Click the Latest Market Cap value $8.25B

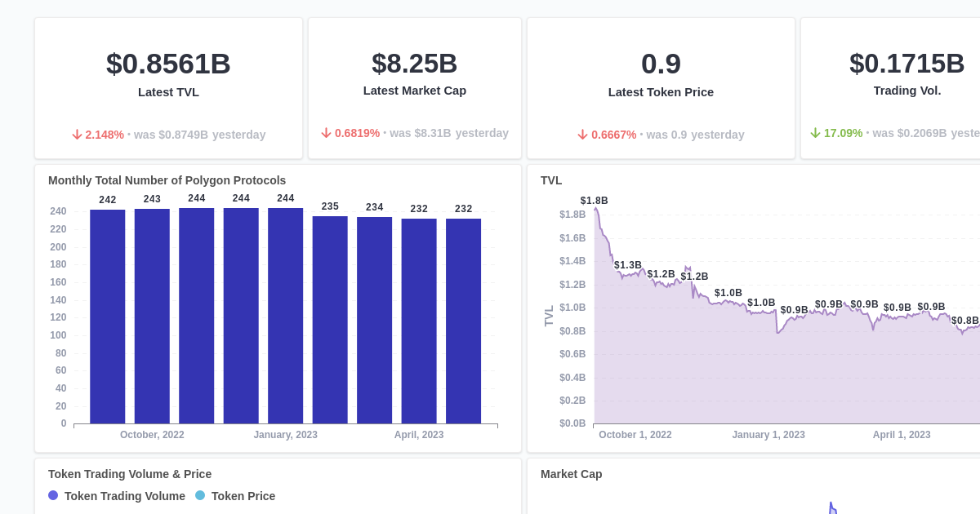click(415, 64)
